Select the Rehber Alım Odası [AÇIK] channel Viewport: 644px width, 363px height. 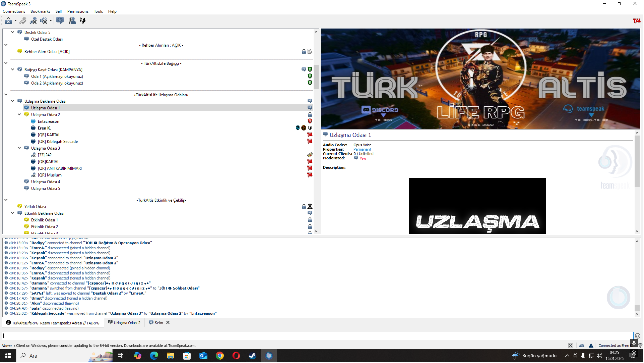pyautogui.click(x=47, y=52)
